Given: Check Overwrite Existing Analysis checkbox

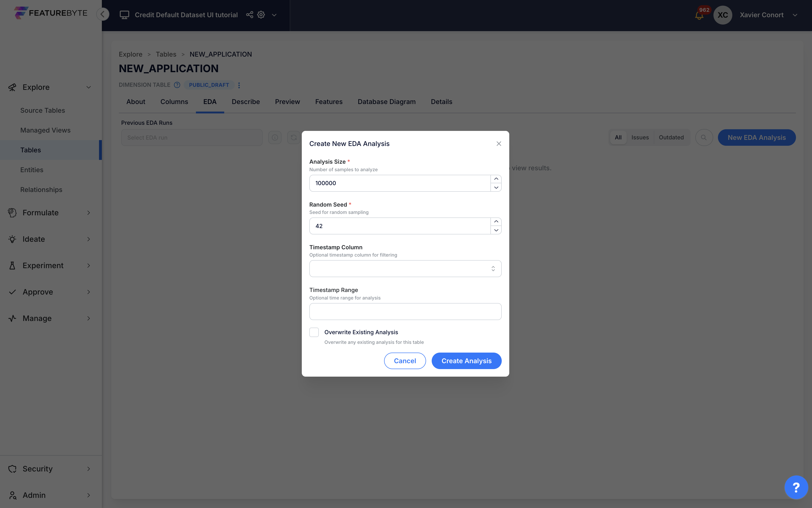Looking at the screenshot, I should click(x=314, y=332).
